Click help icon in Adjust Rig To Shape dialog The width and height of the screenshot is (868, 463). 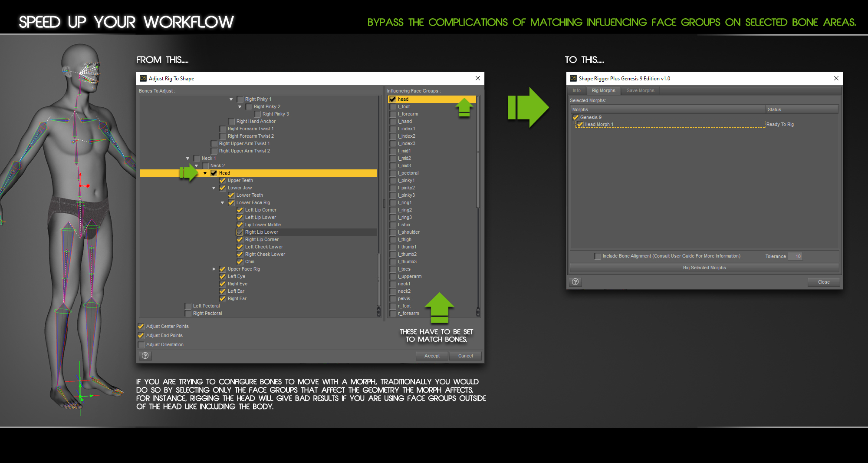145,356
